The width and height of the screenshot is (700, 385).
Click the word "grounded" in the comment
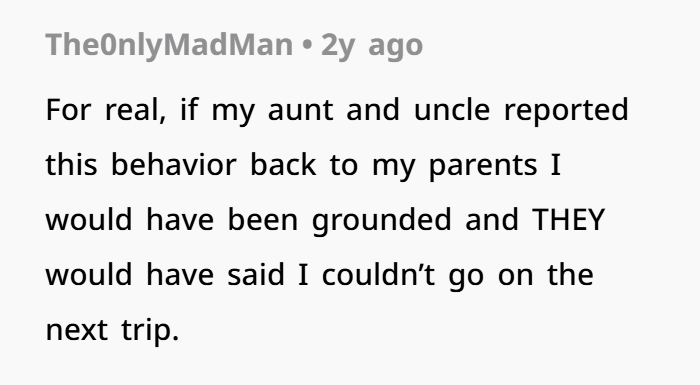(382, 220)
